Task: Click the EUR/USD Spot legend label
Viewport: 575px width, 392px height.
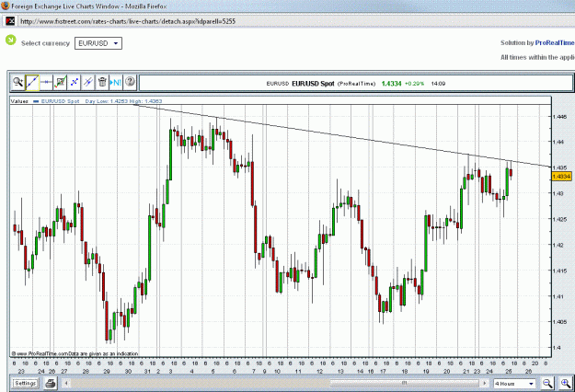Action: 60,101
